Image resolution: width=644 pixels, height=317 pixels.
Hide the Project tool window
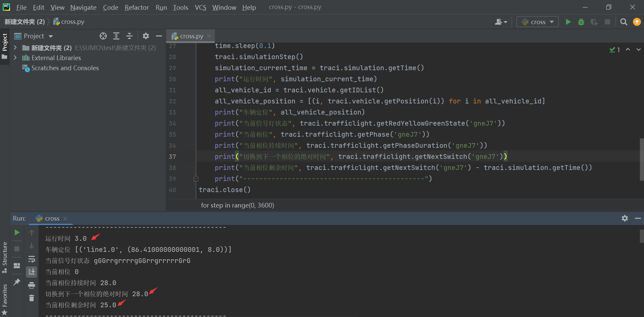(159, 36)
